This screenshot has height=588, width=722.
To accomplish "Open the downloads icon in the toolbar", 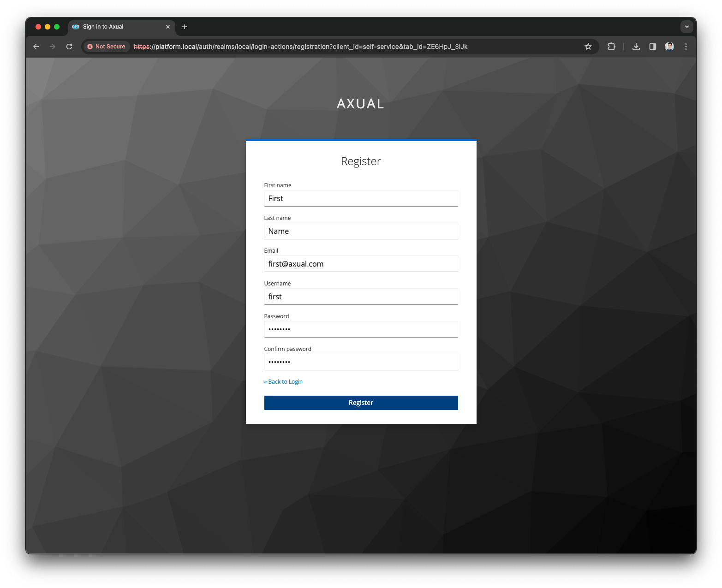I will coord(636,47).
